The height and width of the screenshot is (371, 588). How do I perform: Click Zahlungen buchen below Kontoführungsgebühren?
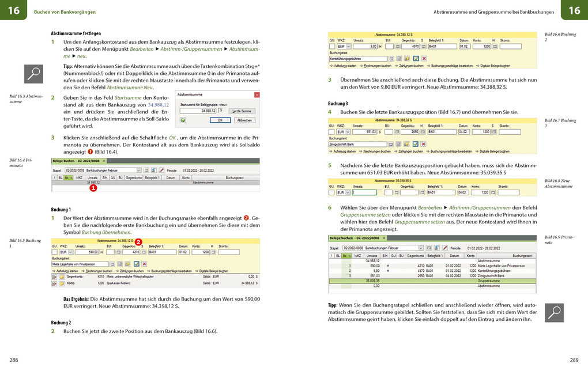(409, 66)
